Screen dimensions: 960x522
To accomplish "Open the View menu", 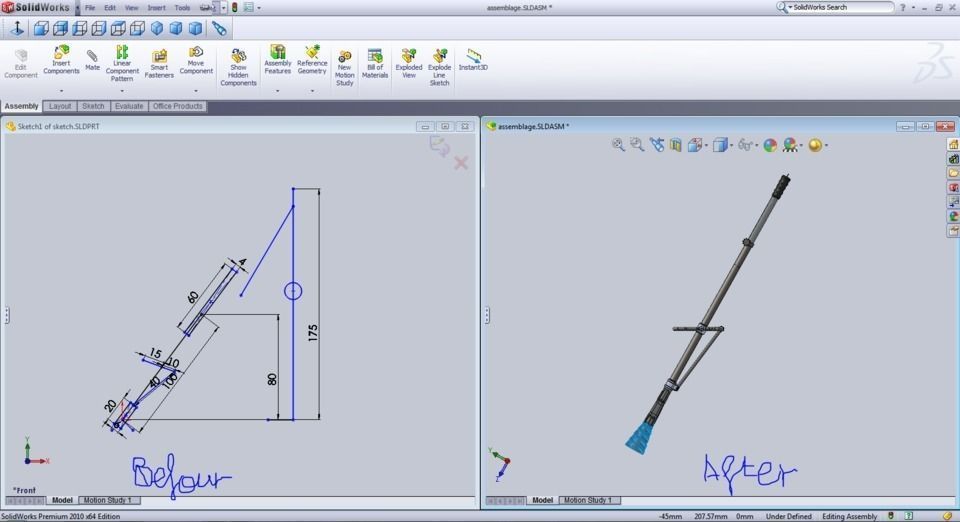I will coord(132,8).
